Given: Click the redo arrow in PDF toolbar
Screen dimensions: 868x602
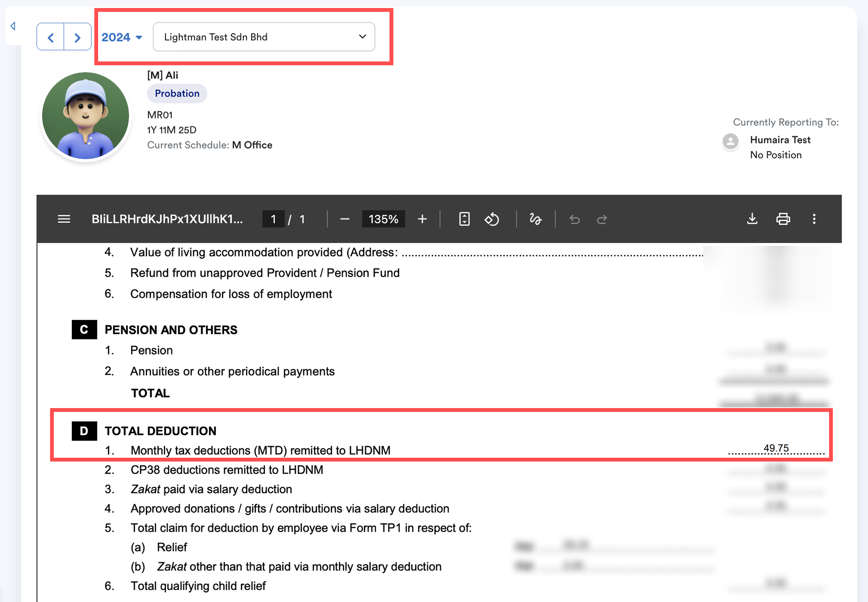Looking at the screenshot, I should point(602,219).
